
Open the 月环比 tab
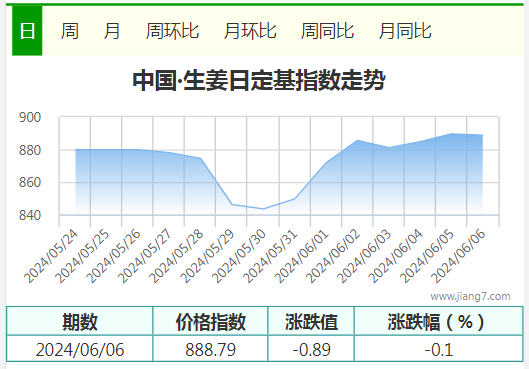tap(250, 31)
